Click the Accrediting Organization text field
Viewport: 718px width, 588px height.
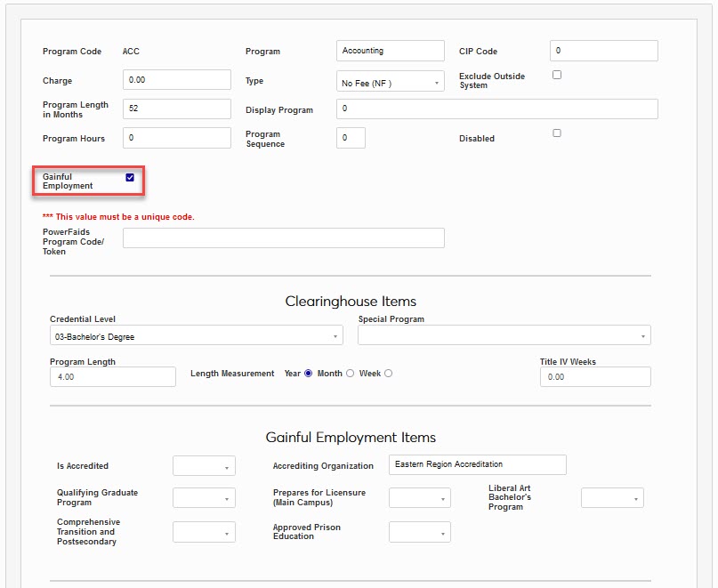pyautogui.click(x=477, y=464)
